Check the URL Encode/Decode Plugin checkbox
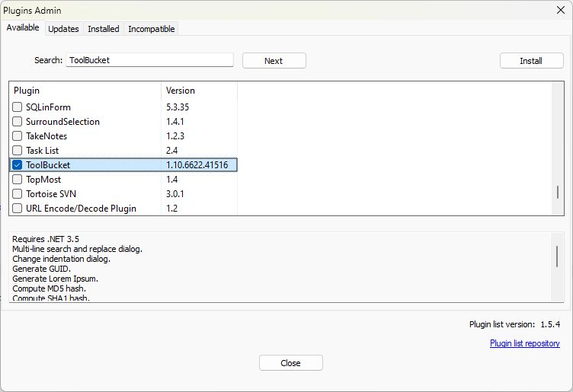The height and width of the screenshot is (392, 573). (18, 209)
